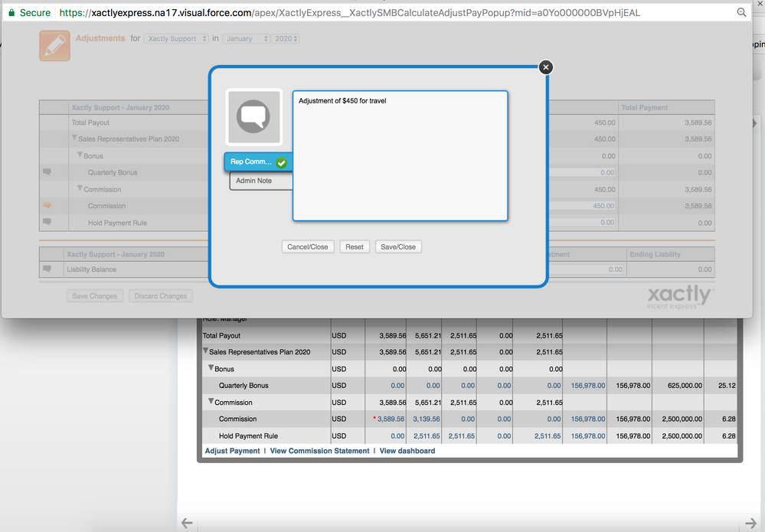Open the January month dropdown
Screen dimensions: 765x532
click(x=246, y=38)
